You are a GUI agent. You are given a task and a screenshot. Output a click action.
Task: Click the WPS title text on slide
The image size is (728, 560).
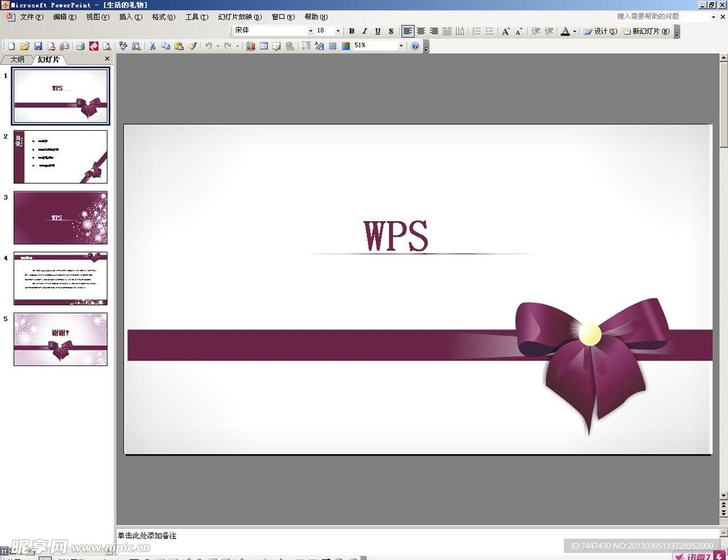pyautogui.click(x=395, y=236)
